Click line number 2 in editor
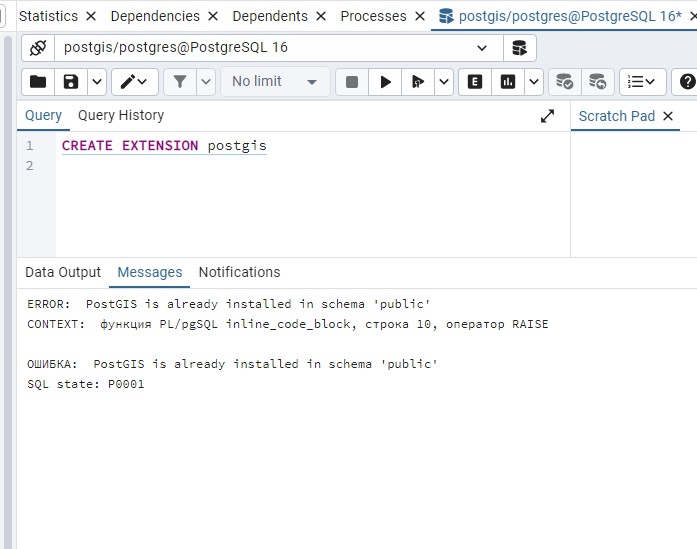The image size is (697, 549). tap(29, 166)
